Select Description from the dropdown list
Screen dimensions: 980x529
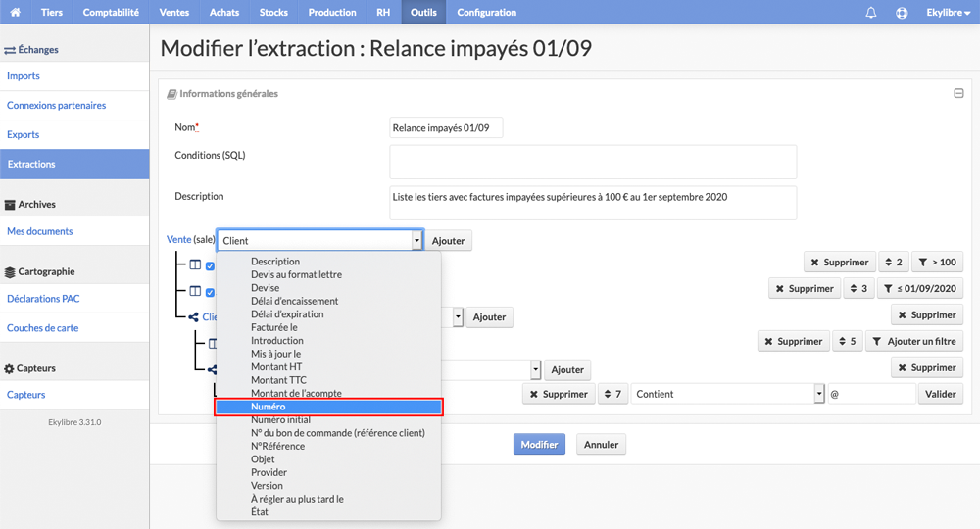click(275, 261)
